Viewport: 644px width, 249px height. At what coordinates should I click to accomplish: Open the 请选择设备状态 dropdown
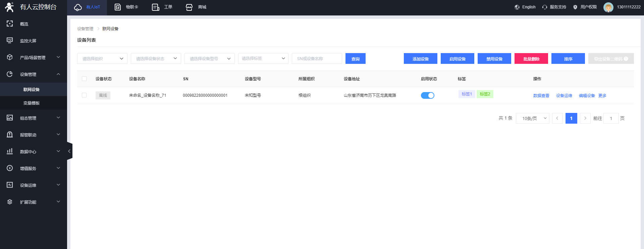(x=156, y=58)
